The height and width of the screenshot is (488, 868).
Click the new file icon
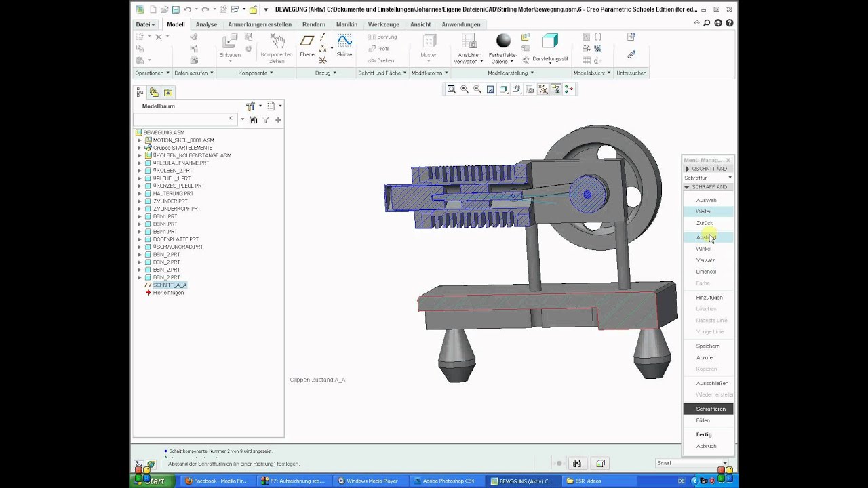pyautogui.click(x=153, y=9)
